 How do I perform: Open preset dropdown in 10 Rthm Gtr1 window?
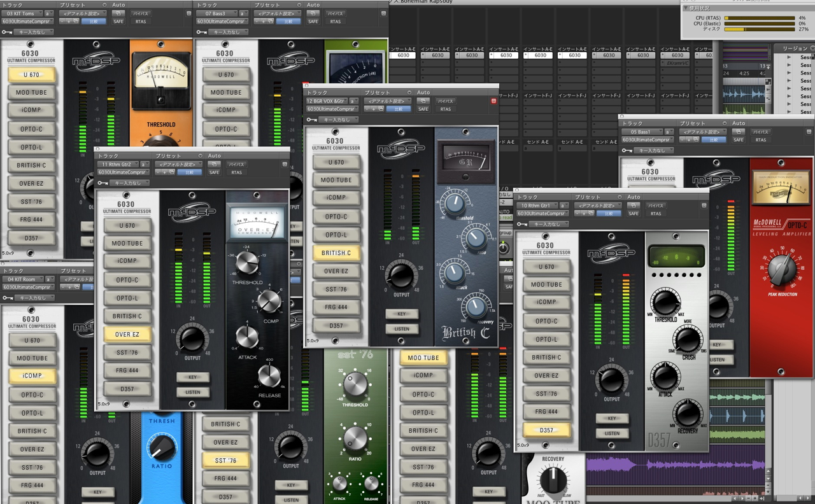pos(598,206)
